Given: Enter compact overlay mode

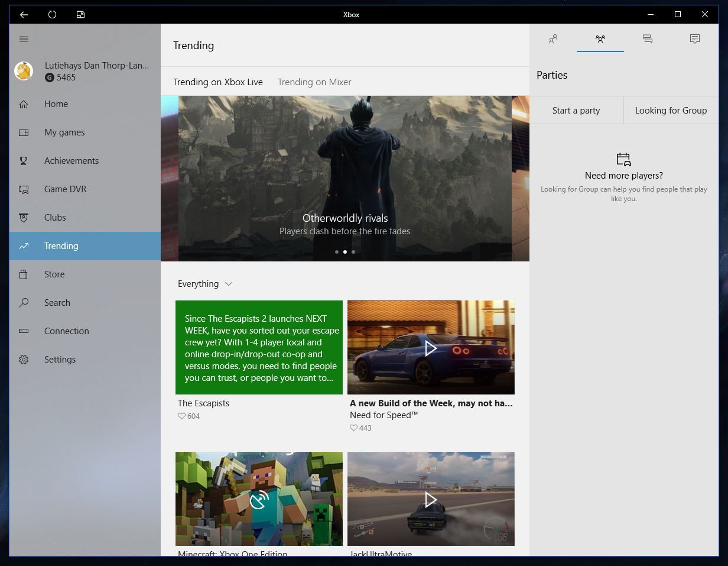Looking at the screenshot, I should [80, 14].
